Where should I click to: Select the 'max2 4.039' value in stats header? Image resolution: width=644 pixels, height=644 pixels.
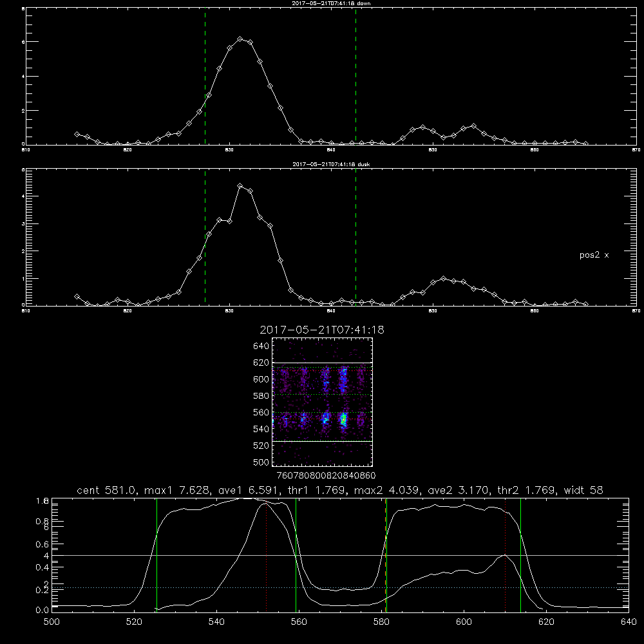pos(388,490)
